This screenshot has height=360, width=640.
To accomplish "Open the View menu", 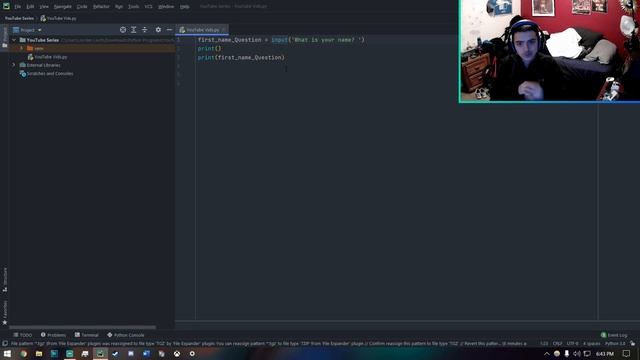I will (44, 7).
